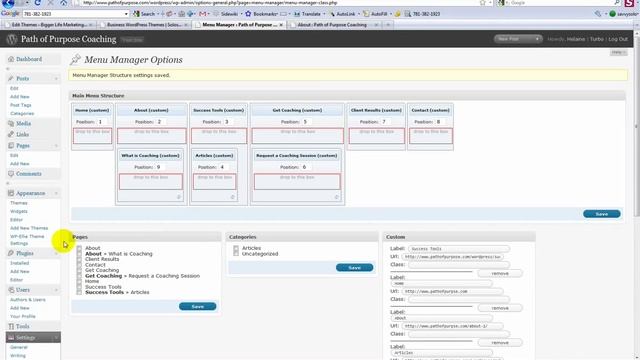Click the Url field containing about-2
This screenshot has width=640, height=360.
453,327
